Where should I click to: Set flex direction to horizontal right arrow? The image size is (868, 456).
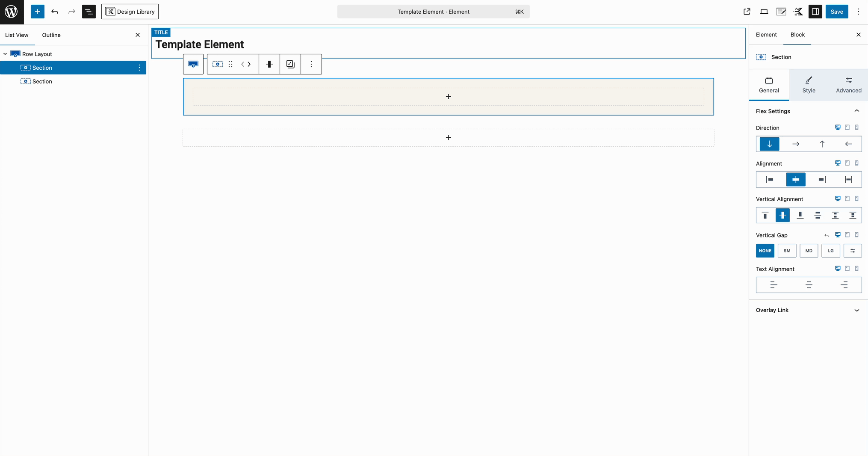coord(795,144)
